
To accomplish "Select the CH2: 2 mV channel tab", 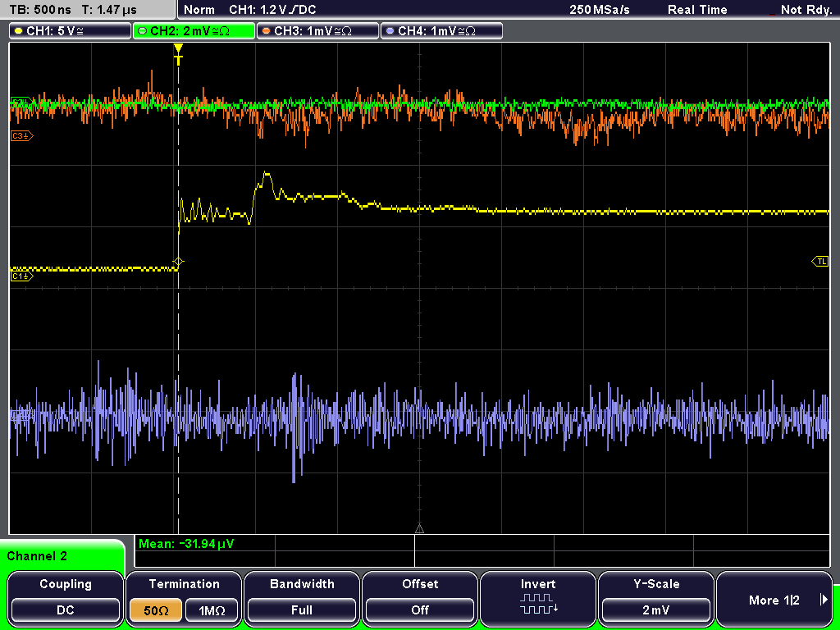I will pyautogui.click(x=194, y=31).
